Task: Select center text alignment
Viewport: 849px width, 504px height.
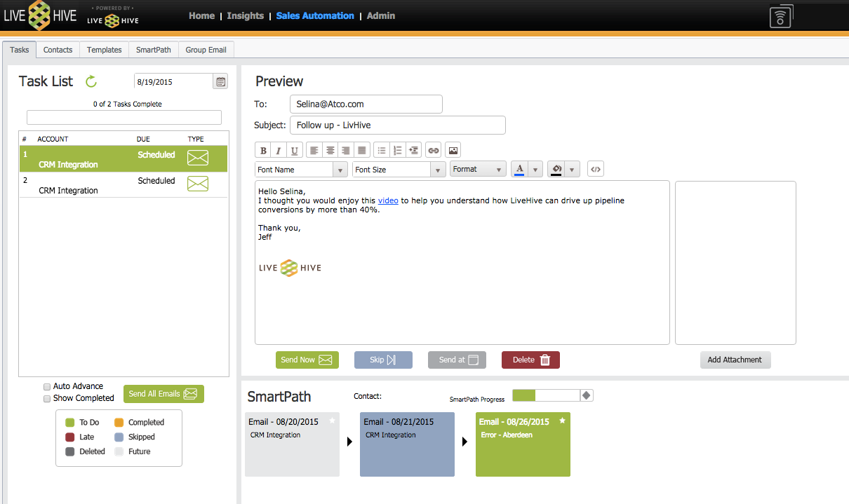Action: 330,149
